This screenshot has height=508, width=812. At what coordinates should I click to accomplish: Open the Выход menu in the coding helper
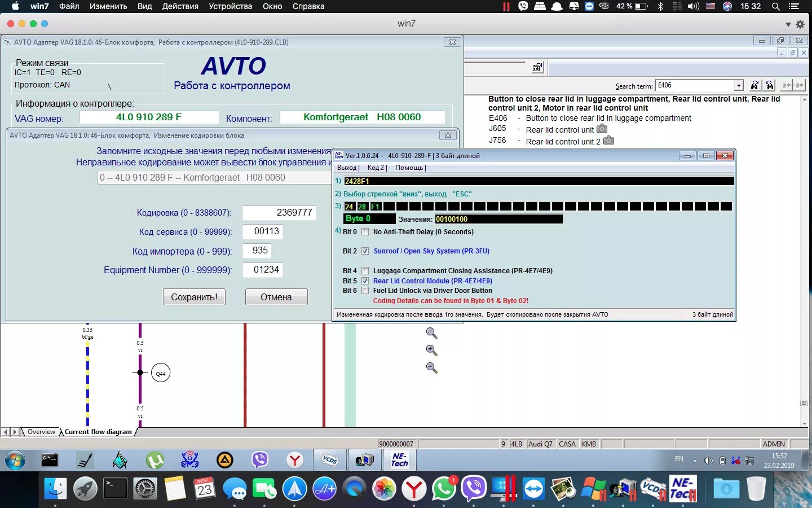[348, 168]
